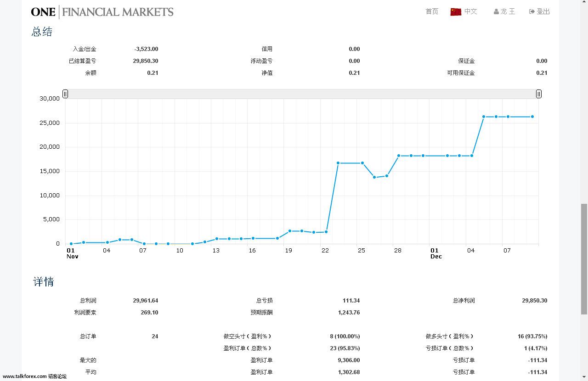The image size is (588, 381).
Task: Select the average profit order value 1,302.68
Action: (x=349, y=372)
